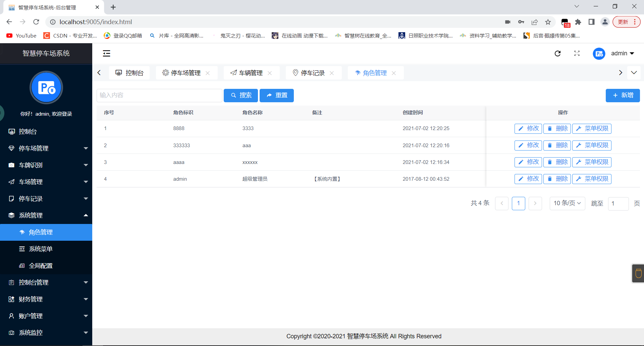Switch to the 控制台 tab

click(x=129, y=73)
